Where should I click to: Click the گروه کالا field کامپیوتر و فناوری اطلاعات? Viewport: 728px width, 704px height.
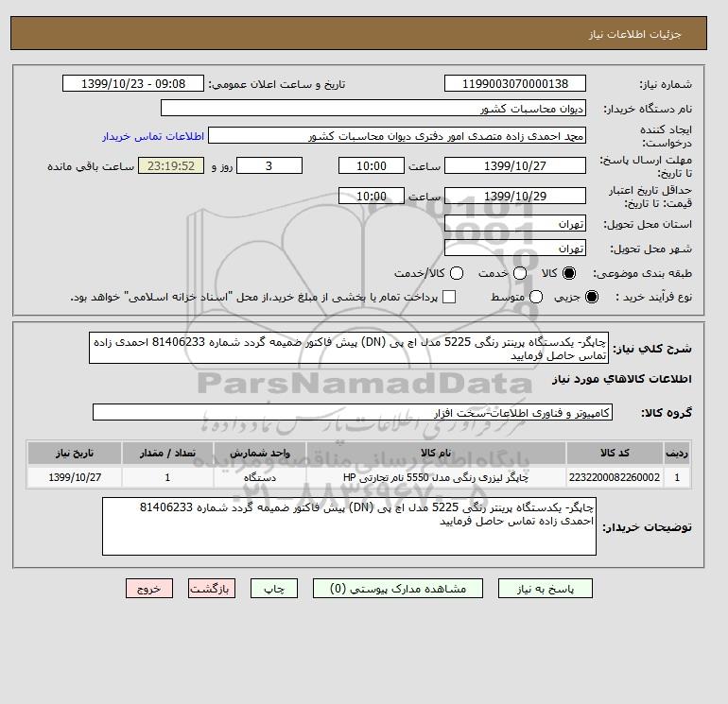point(353,412)
